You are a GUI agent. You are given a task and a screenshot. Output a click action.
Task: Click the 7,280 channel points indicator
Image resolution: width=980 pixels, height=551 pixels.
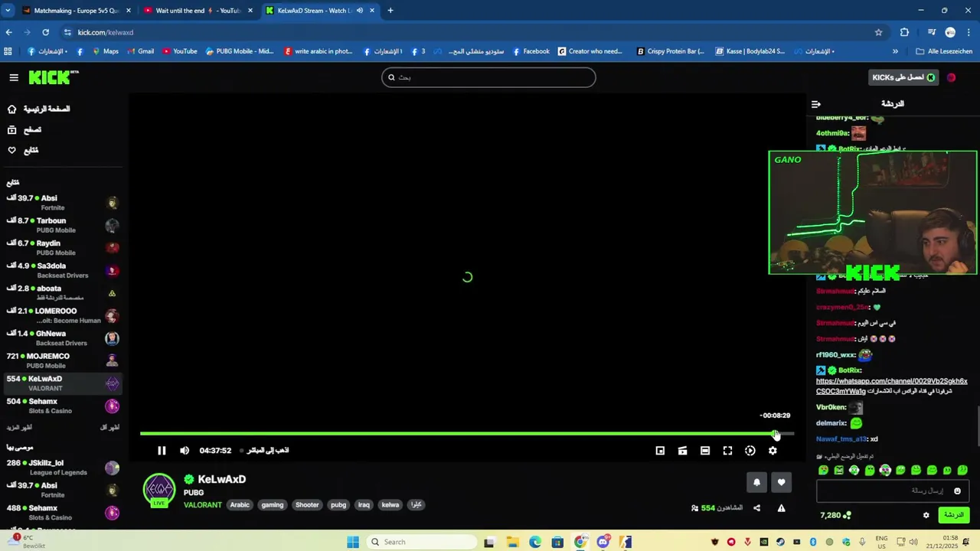coord(835,515)
